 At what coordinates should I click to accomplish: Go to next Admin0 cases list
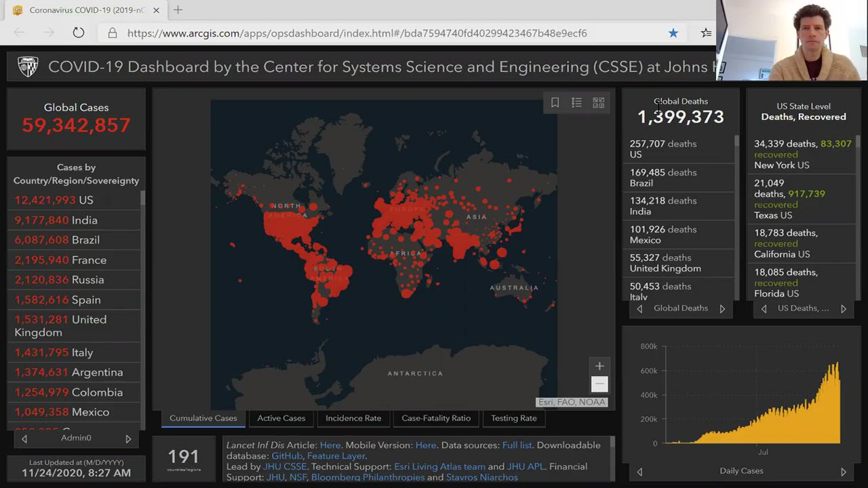128,439
